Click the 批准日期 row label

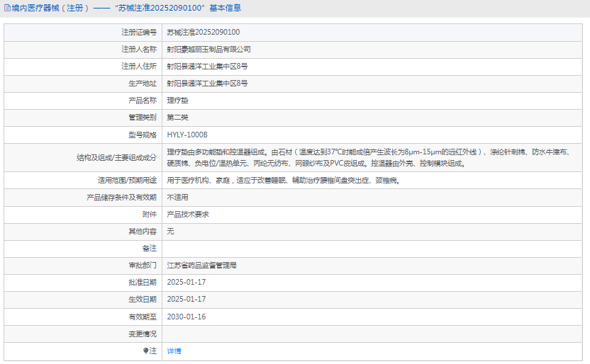[143, 282]
